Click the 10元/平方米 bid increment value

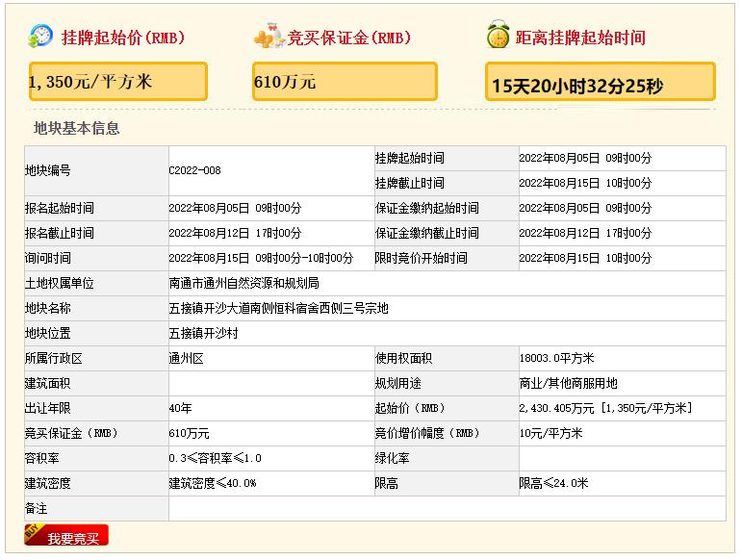(550, 433)
